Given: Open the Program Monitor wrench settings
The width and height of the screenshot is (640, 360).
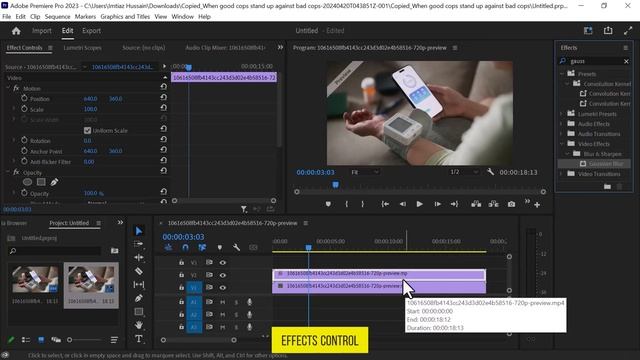Looking at the screenshot, I should click(490, 172).
